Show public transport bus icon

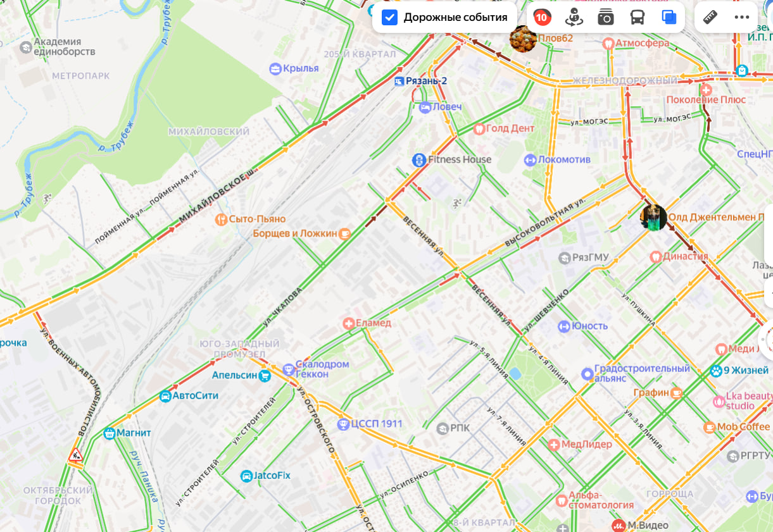click(x=638, y=17)
